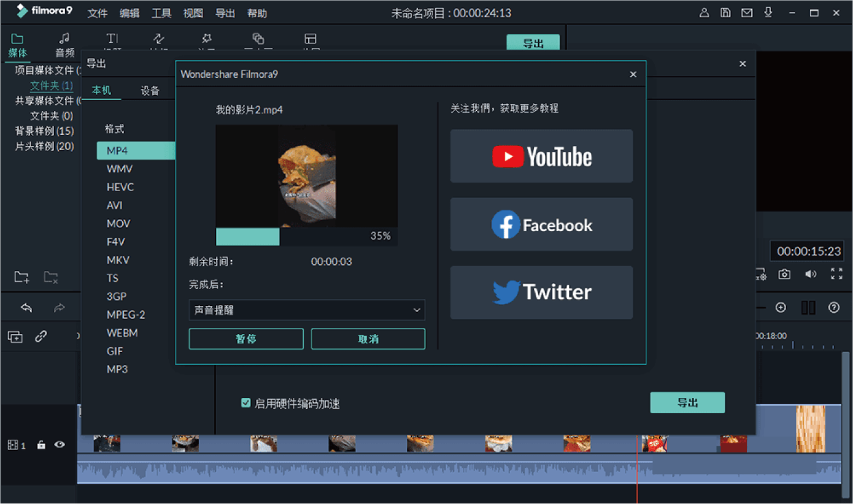
Task: Select GIF format
Action: coord(115,351)
